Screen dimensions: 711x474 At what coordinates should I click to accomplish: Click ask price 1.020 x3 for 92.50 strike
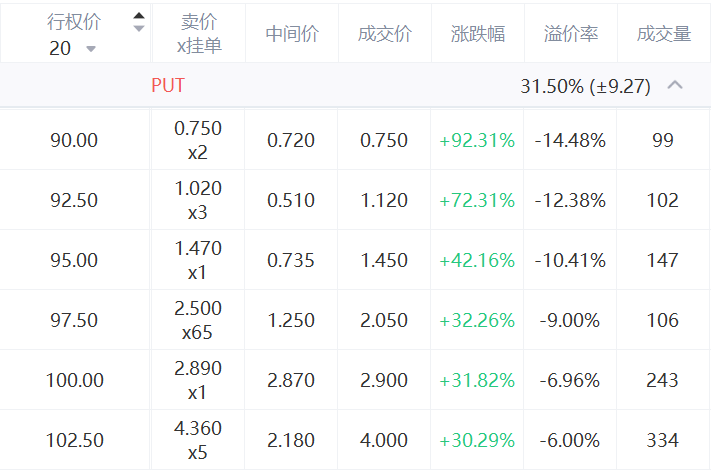pos(198,200)
